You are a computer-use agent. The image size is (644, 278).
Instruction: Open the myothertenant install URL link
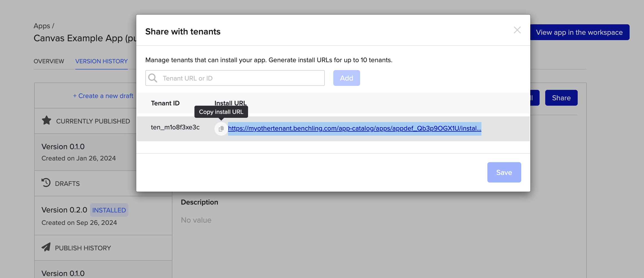click(354, 129)
